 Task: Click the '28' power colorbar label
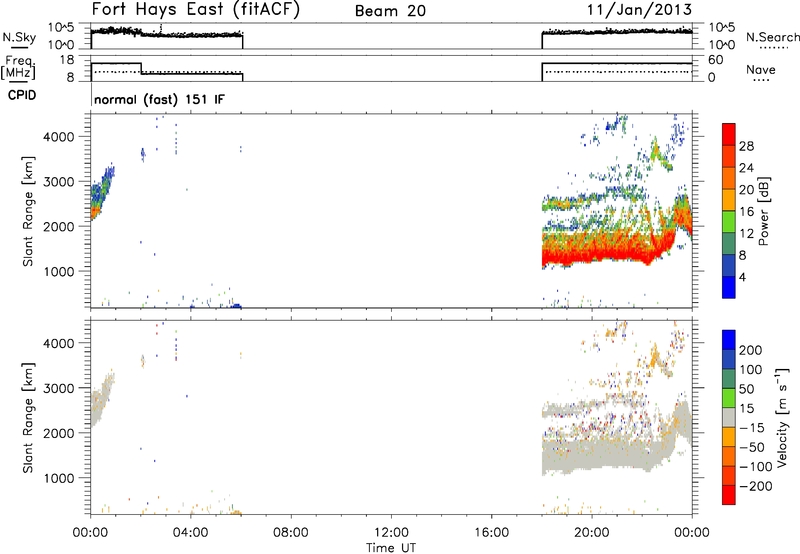coord(746,146)
